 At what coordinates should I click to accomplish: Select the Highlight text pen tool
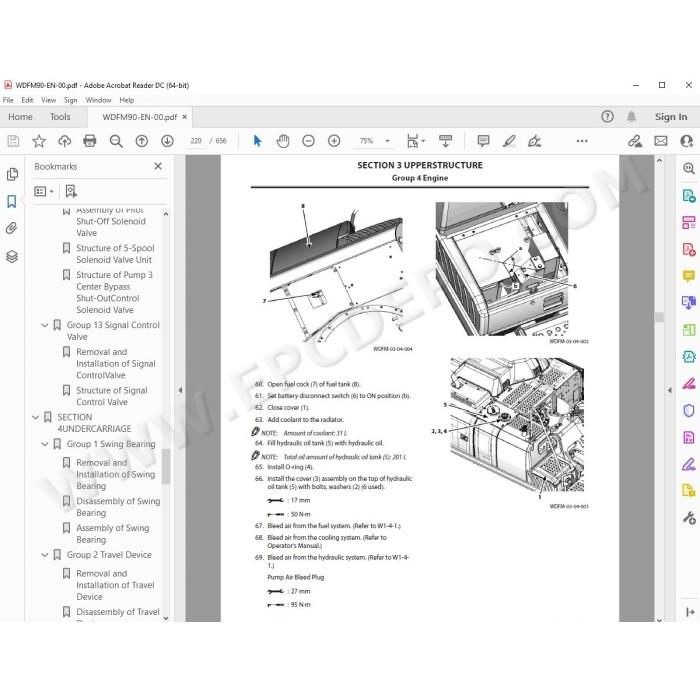point(509,141)
